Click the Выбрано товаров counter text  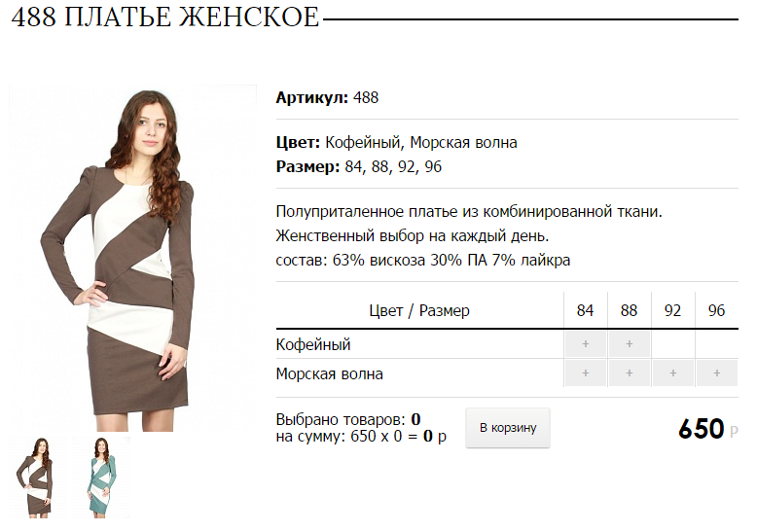coord(348,419)
